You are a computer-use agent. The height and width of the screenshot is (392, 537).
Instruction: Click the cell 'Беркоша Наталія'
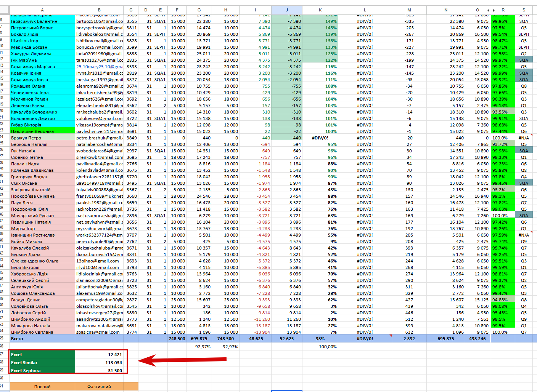pyautogui.click(x=42, y=144)
